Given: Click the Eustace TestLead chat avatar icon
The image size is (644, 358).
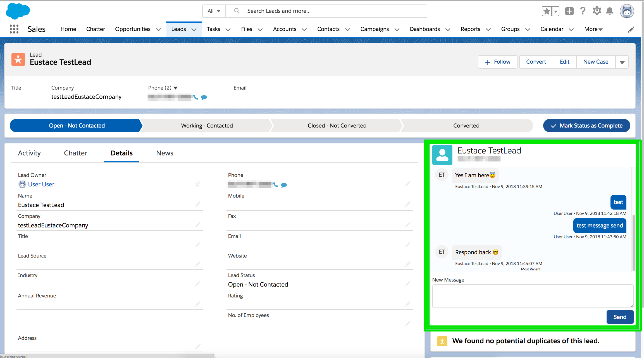Looking at the screenshot, I should point(442,155).
